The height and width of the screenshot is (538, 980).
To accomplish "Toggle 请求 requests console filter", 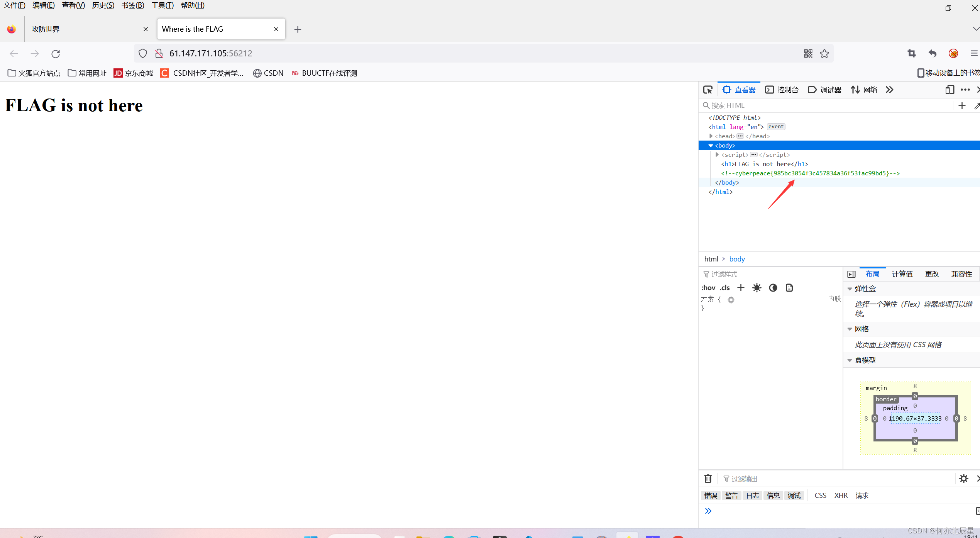I will (x=862, y=496).
